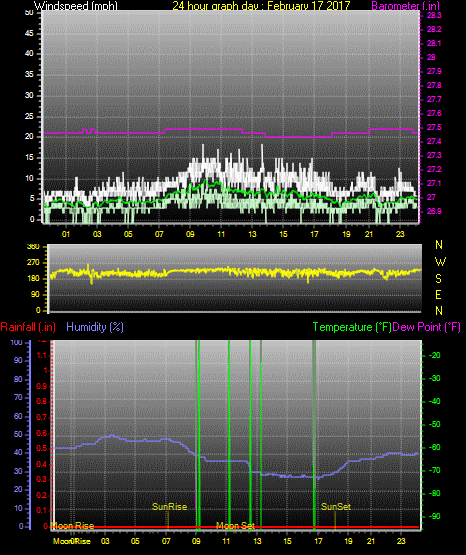Image resolution: width=466 pixels, height=555 pixels.
Task: Click the E compass direction label
Action: tap(438, 294)
